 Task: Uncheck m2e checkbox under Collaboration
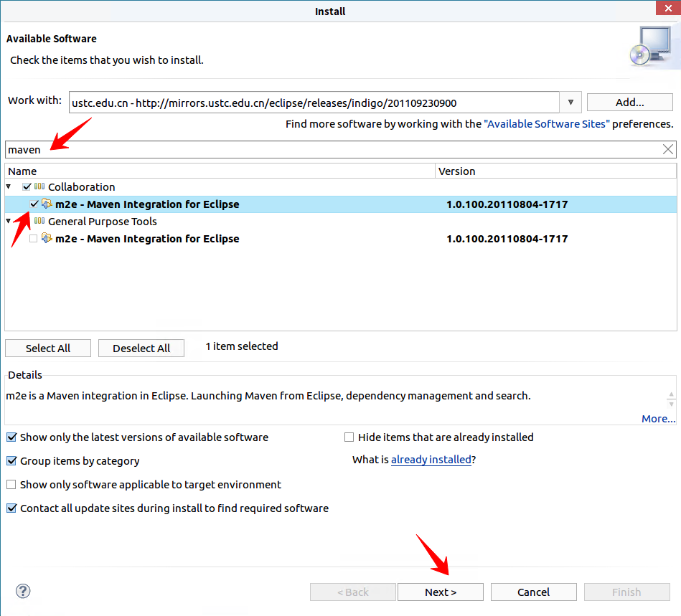click(x=34, y=204)
